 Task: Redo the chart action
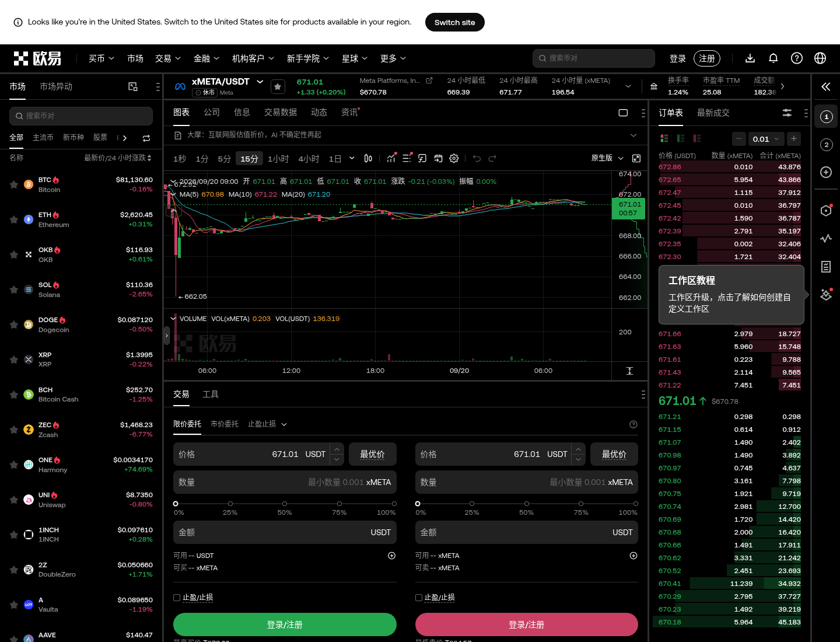[x=492, y=158]
